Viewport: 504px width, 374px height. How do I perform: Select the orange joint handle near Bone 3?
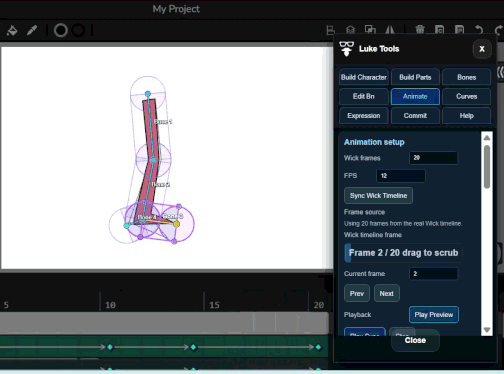176,224
